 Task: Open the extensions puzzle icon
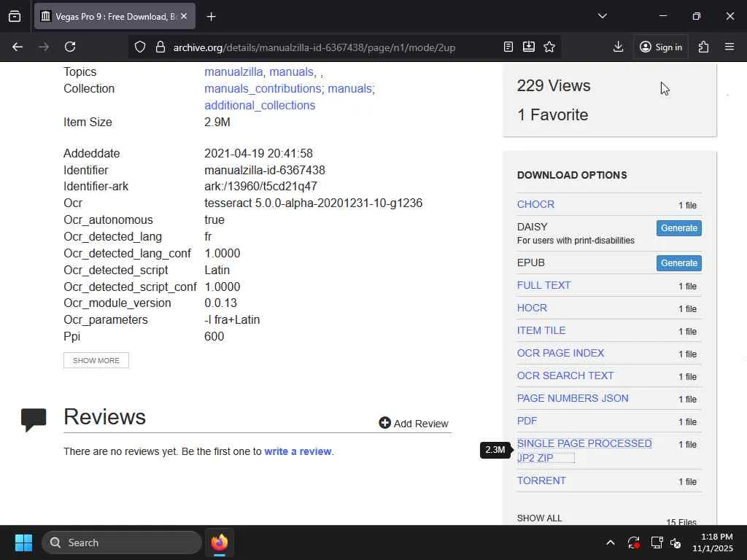click(x=703, y=47)
